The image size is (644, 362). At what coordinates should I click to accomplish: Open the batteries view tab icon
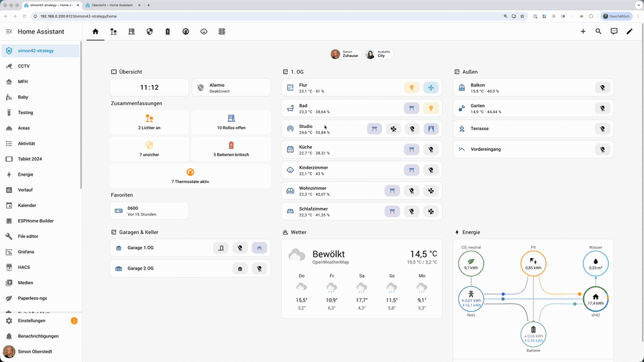[x=168, y=32]
